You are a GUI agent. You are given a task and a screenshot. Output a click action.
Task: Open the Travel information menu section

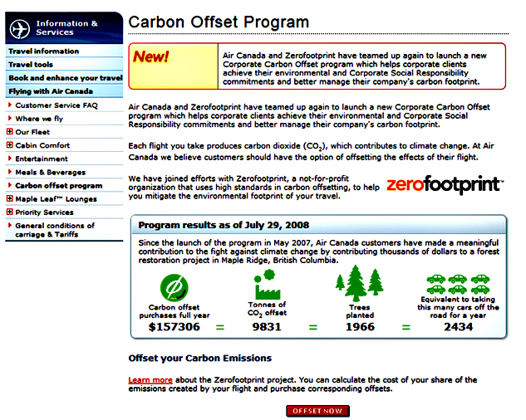[x=64, y=51]
